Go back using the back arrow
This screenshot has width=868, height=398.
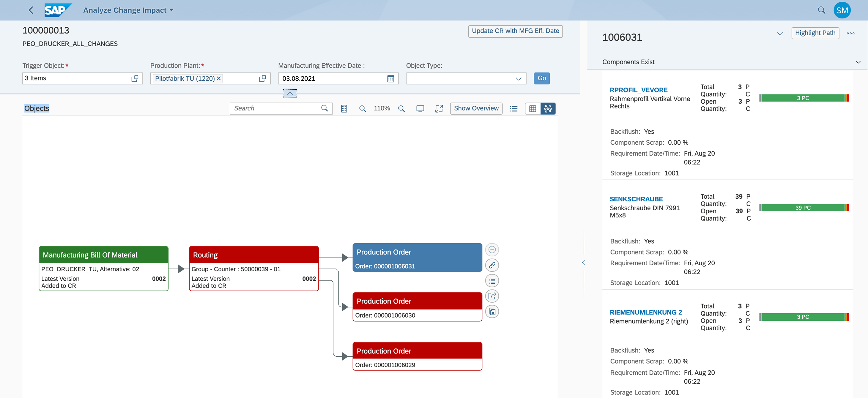(31, 10)
